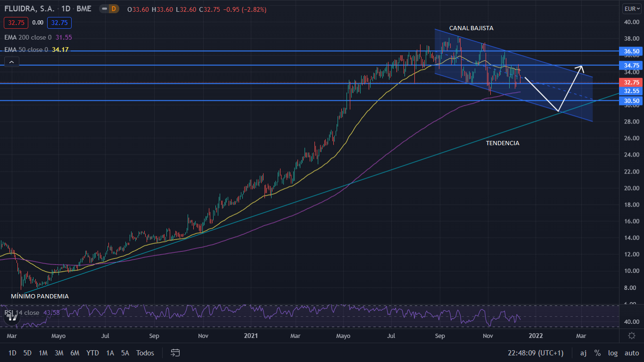The width and height of the screenshot is (644, 362).
Task: Toggle the auto scale mode
Action: point(632,353)
